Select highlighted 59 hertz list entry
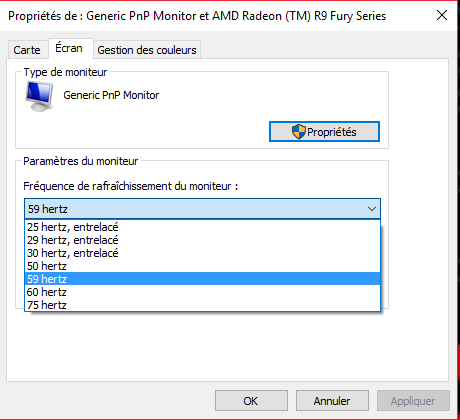The height and width of the screenshot is (420, 460). tap(202, 279)
